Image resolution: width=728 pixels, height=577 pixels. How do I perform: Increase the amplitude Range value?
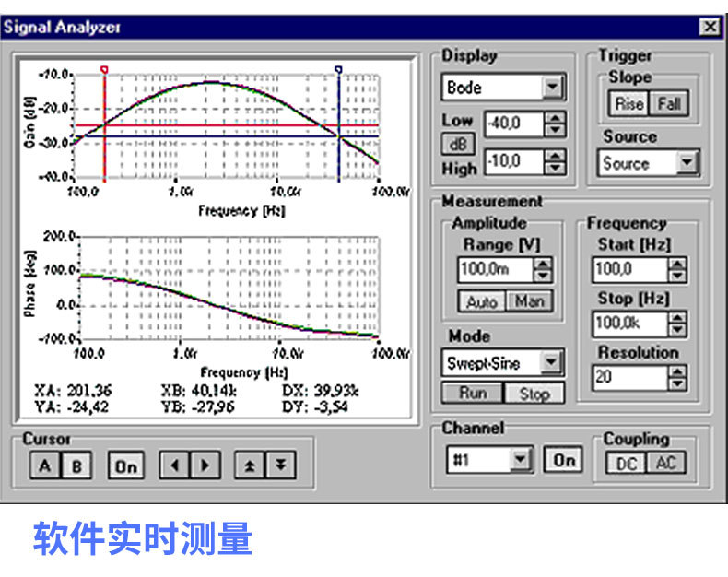point(542,265)
